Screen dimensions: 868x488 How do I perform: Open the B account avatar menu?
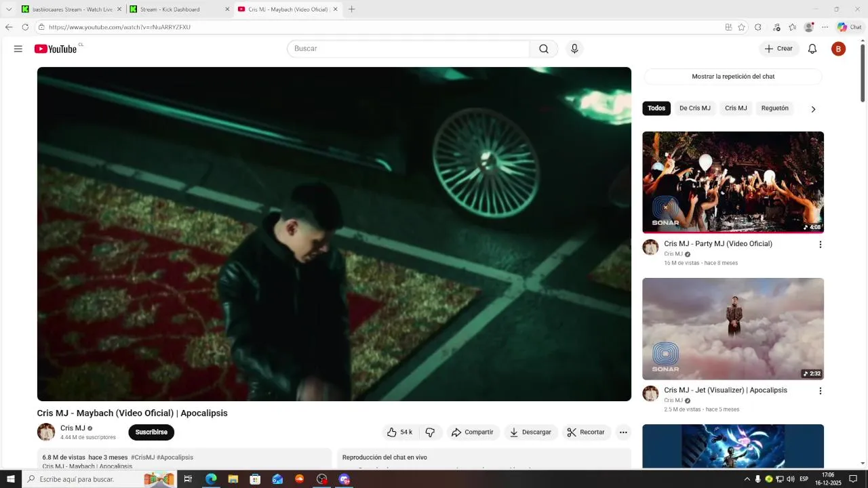point(839,49)
